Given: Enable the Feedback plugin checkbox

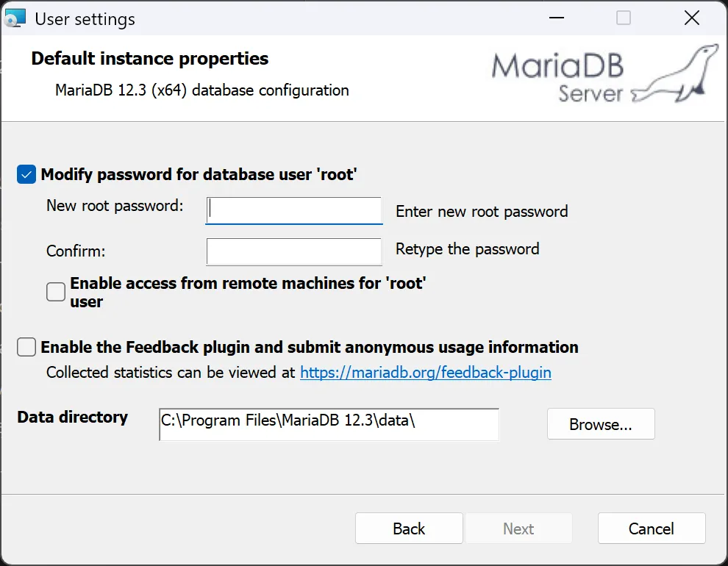Looking at the screenshot, I should point(26,347).
